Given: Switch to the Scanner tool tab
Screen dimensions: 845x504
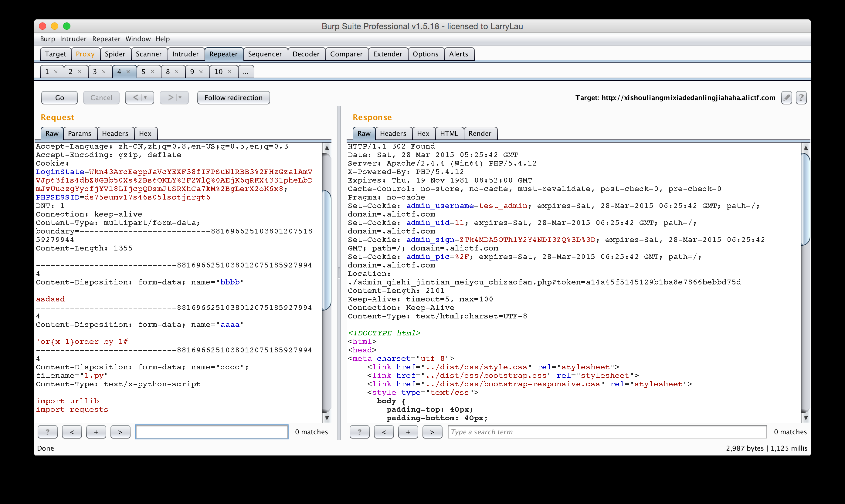Looking at the screenshot, I should click(149, 54).
